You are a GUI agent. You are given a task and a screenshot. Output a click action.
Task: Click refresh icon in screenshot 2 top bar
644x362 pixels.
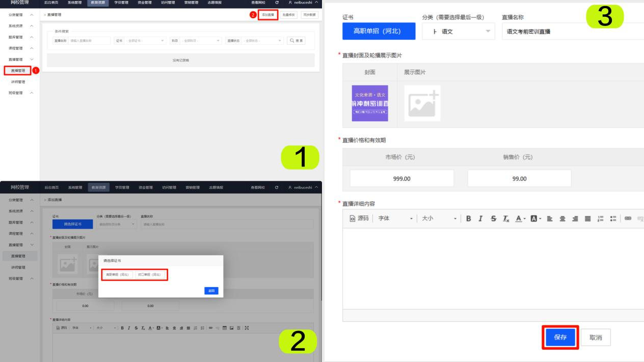276,188
